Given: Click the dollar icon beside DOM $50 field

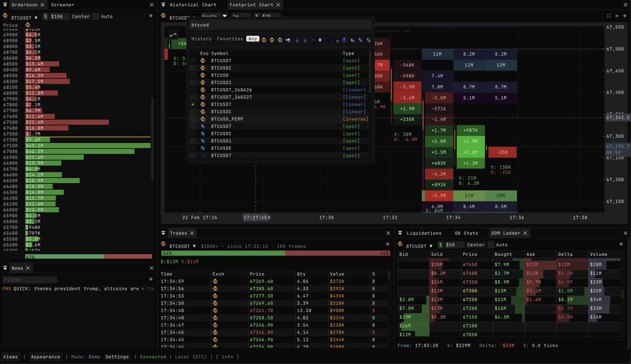Looking at the screenshot, I should point(441,245).
